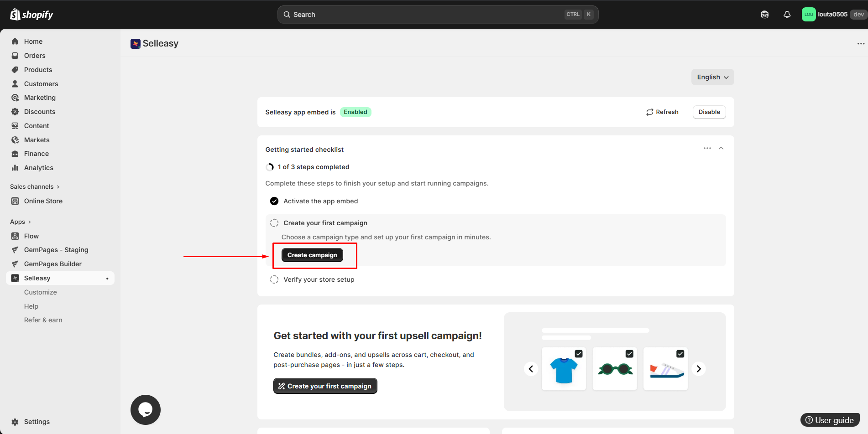Go to previous product with left carousel arrow
This screenshot has width=868, height=434.
pyautogui.click(x=531, y=368)
